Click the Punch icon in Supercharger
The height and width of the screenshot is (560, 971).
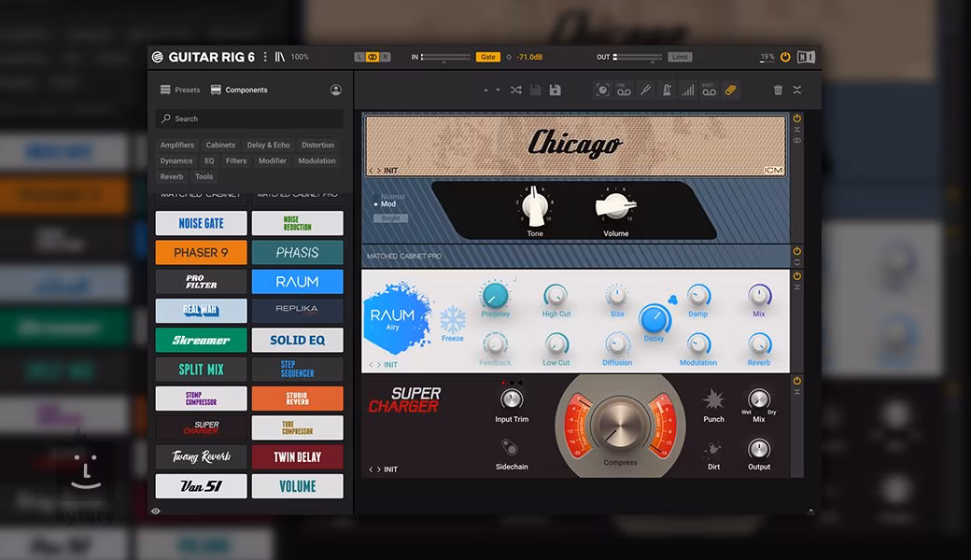point(713,401)
